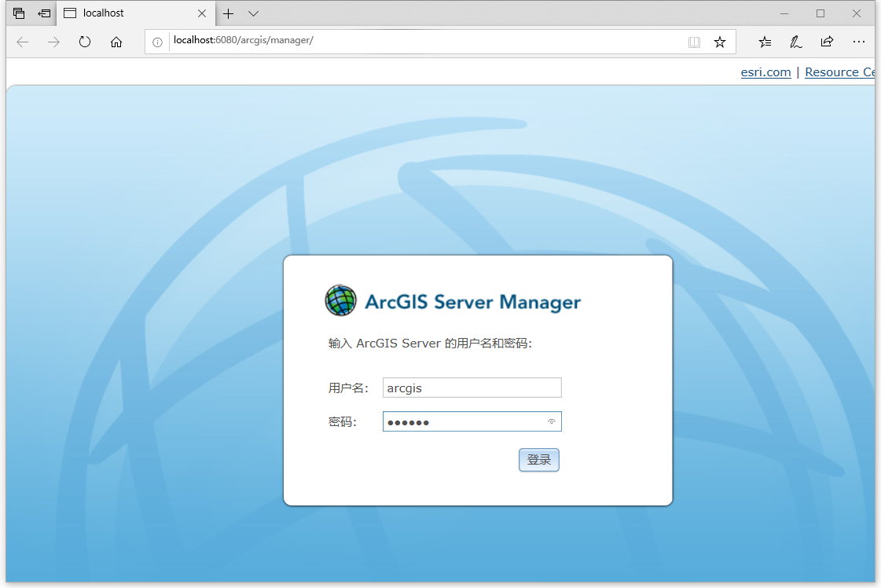Show site information icon in address bar
Viewport: 881px width, 588px height.
coord(157,42)
